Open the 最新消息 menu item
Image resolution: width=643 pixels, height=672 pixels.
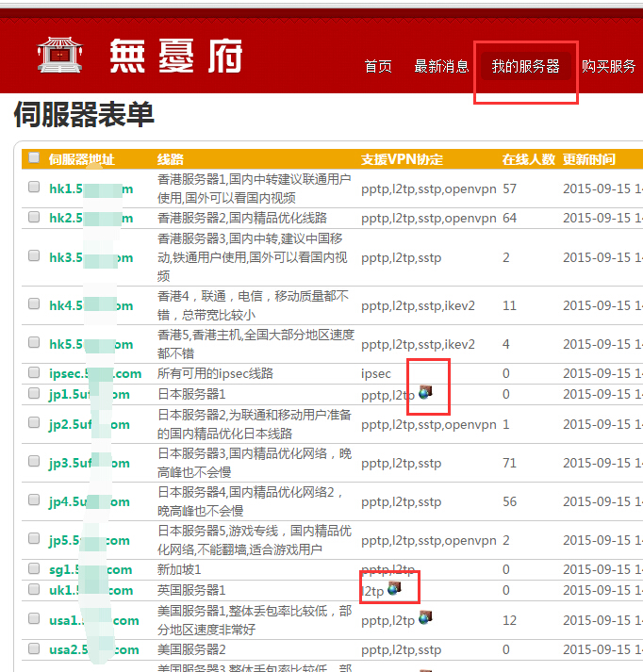(441, 66)
